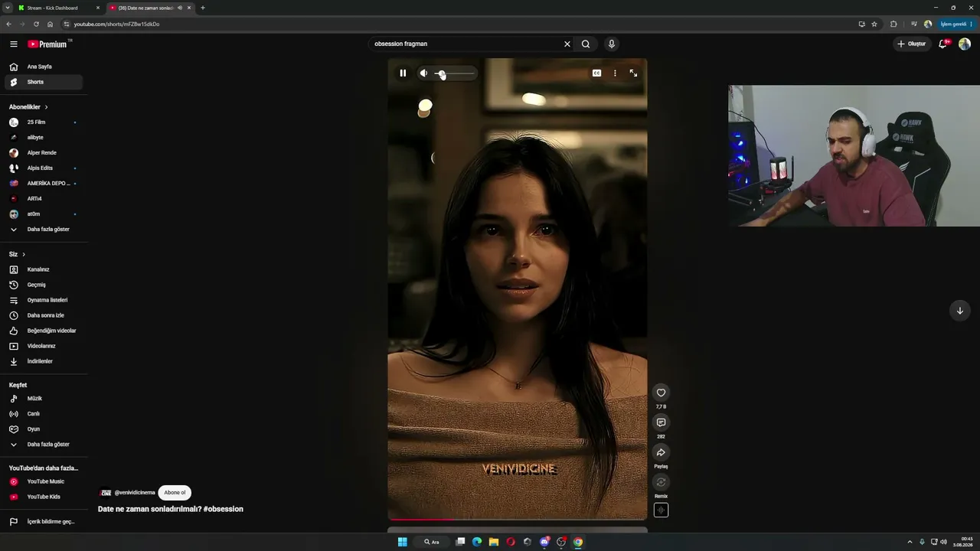Open Oynatma listeleri playlists
Image resolution: width=980 pixels, height=551 pixels.
pos(44,300)
